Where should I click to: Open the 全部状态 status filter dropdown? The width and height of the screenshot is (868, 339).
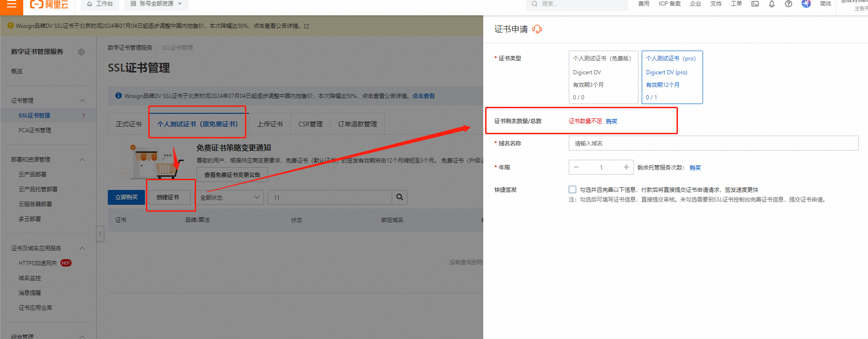230,197
